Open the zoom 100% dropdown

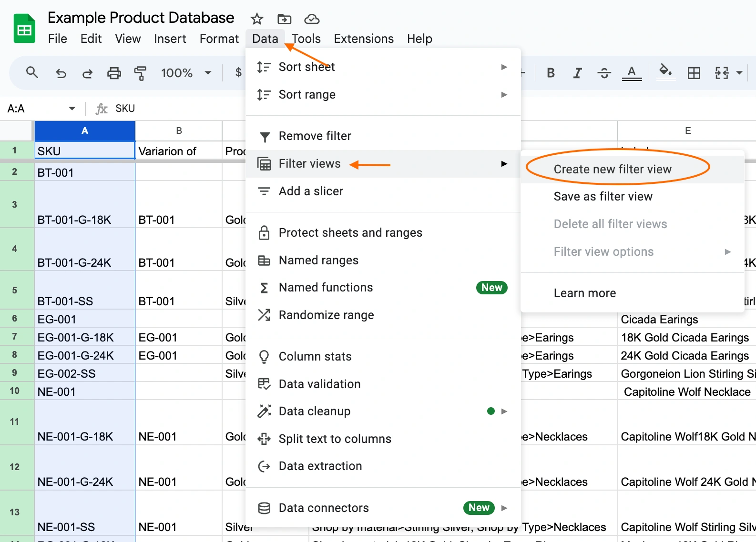click(x=186, y=73)
